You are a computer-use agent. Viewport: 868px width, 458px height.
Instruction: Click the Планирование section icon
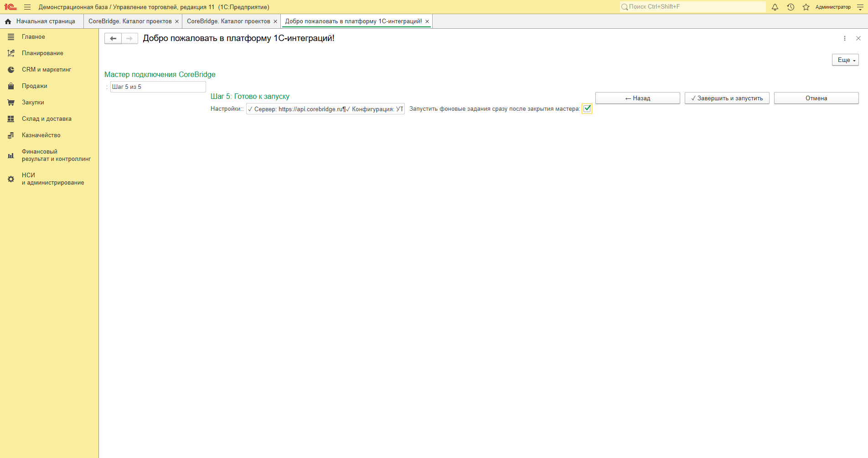click(11, 53)
